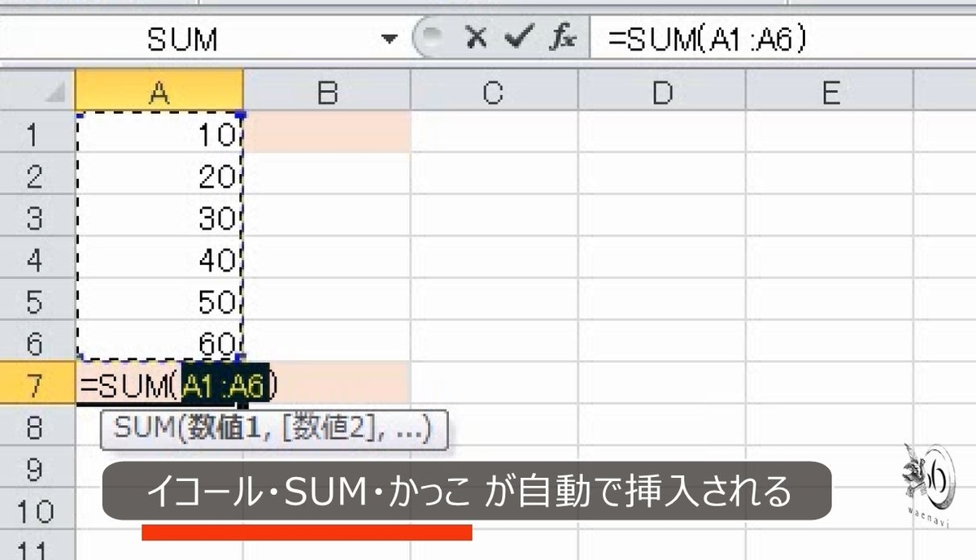Image resolution: width=976 pixels, height=560 pixels.
Task: Select row 2 header
Action: [x=37, y=174]
